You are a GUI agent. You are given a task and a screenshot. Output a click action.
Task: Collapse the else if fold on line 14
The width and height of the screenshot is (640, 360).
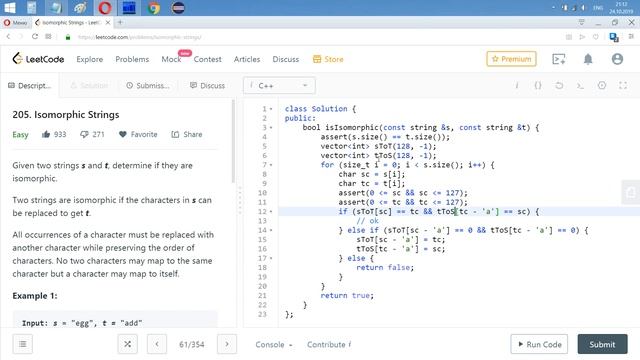[x=271, y=230]
